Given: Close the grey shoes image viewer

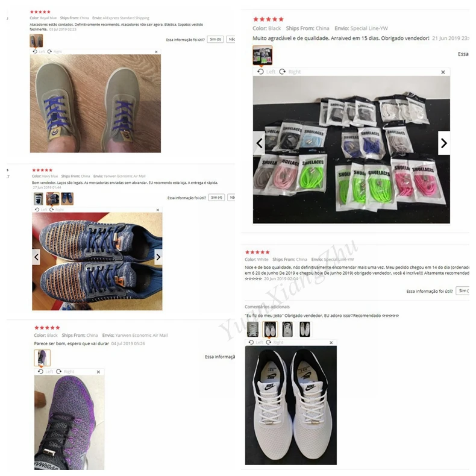Looking at the screenshot, I should tap(156, 52).
